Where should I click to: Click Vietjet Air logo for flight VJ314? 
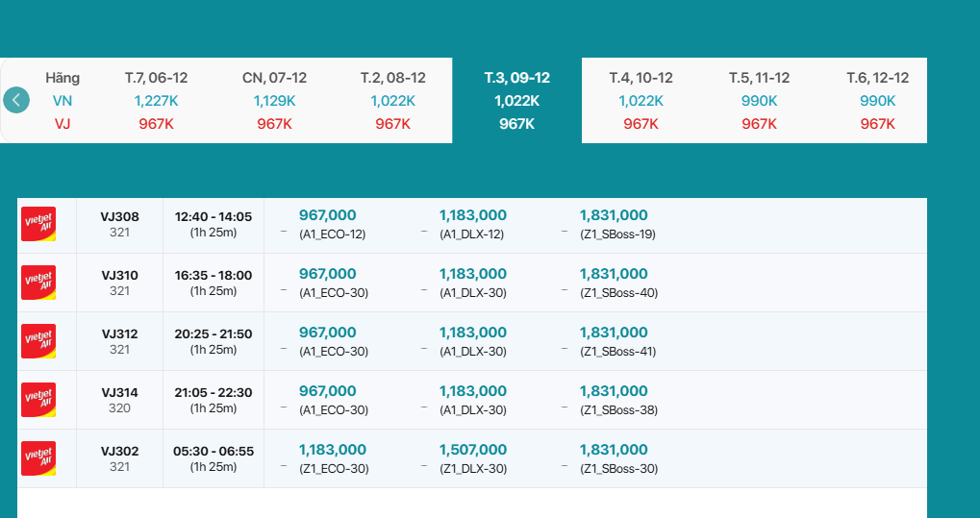[x=38, y=400]
